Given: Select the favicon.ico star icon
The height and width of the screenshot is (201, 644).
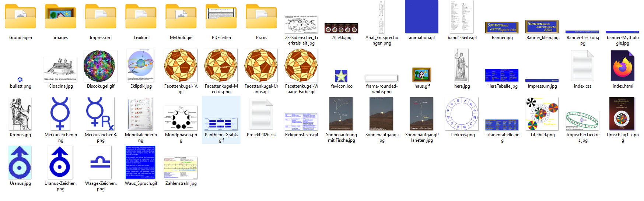Looking at the screenshot, I should coord(341,76).
